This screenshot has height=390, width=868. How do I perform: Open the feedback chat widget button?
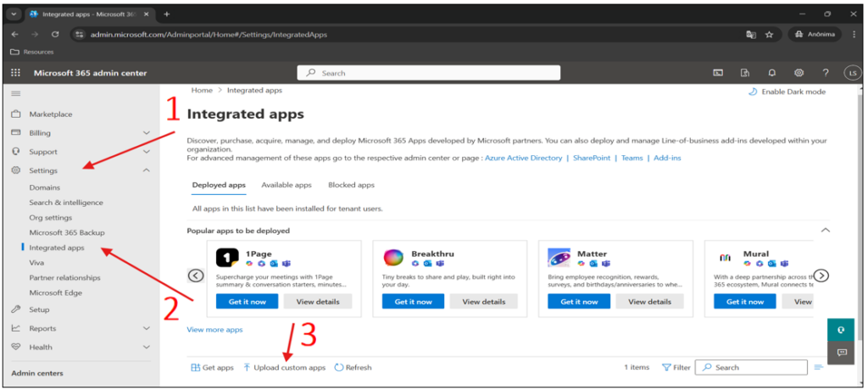tap(841, 353)
